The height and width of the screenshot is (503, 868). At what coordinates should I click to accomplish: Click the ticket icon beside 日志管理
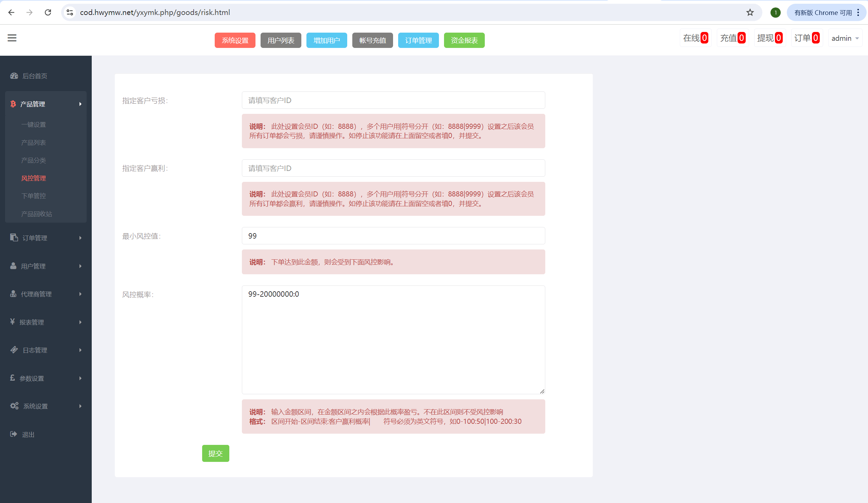14,350
